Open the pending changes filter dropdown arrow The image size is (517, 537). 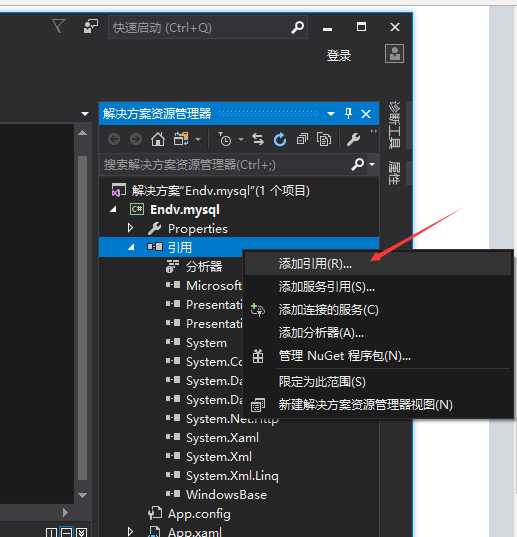pos(241,139)
